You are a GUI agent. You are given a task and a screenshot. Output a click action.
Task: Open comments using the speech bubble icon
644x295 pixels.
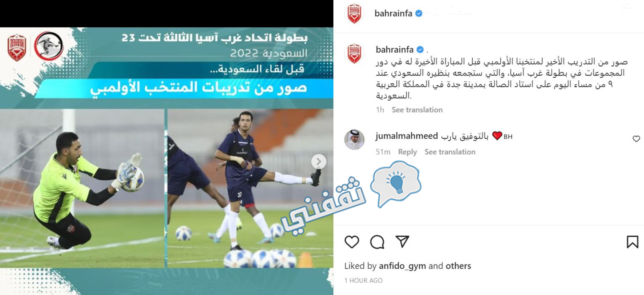click(x=377, y=242)
